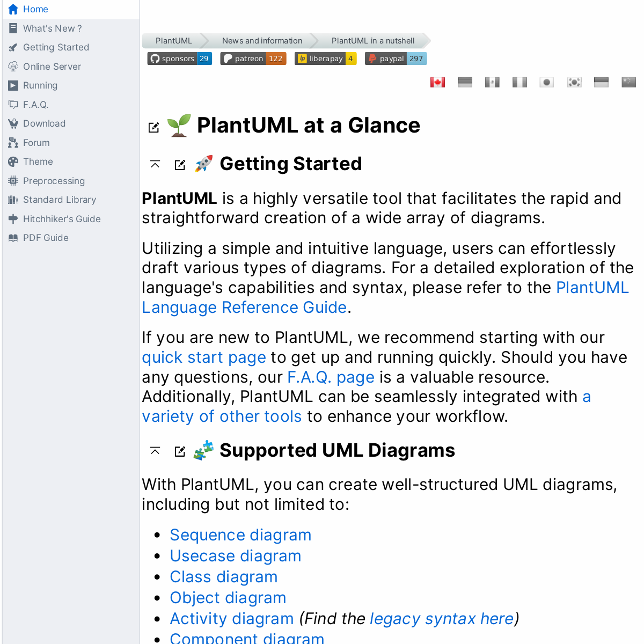The height and width of the screenshot is (644, 644).
Task: Click the Mexican flag language icon
Action: [x=492, y=82]
